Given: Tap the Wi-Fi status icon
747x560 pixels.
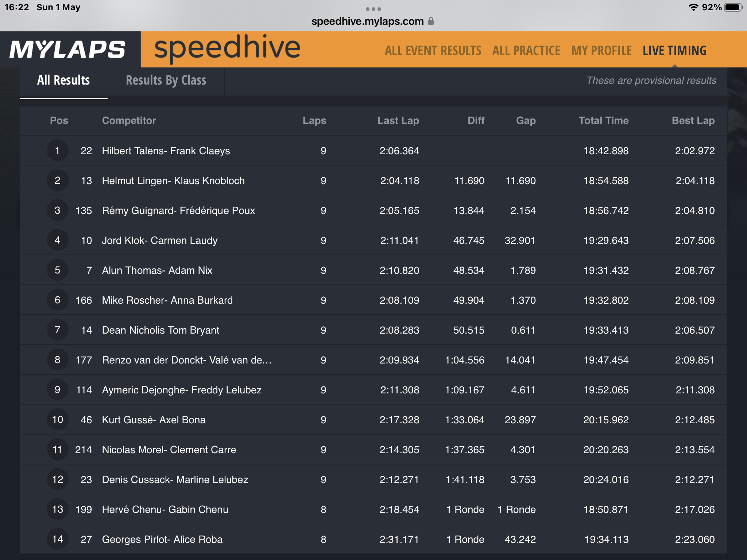Looking at the screenshot, I should tap(693, 7).
